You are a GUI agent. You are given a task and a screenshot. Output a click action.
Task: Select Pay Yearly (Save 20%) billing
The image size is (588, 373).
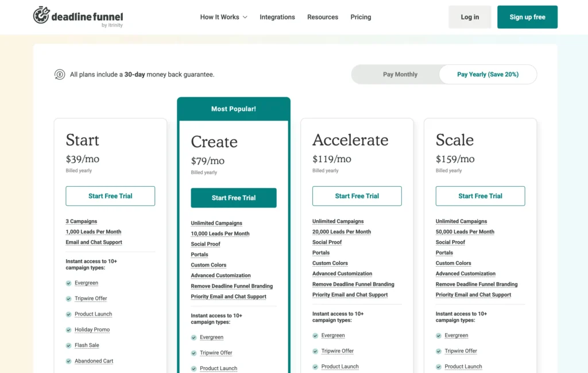click(488, 74)
